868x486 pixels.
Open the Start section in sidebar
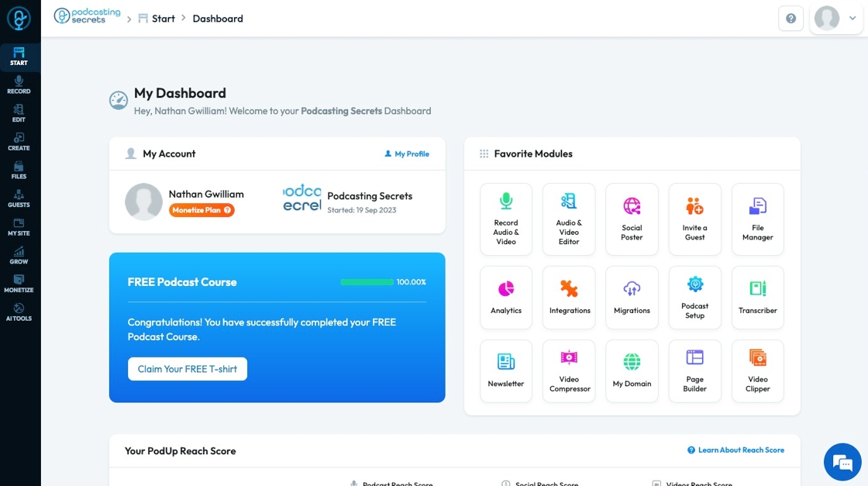(x=19, y=57)
